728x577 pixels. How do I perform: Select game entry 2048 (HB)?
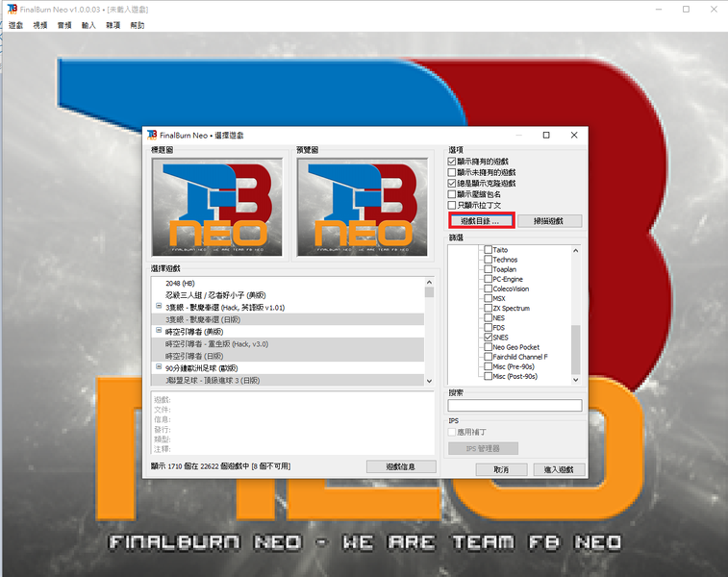[x=288, y=283]
